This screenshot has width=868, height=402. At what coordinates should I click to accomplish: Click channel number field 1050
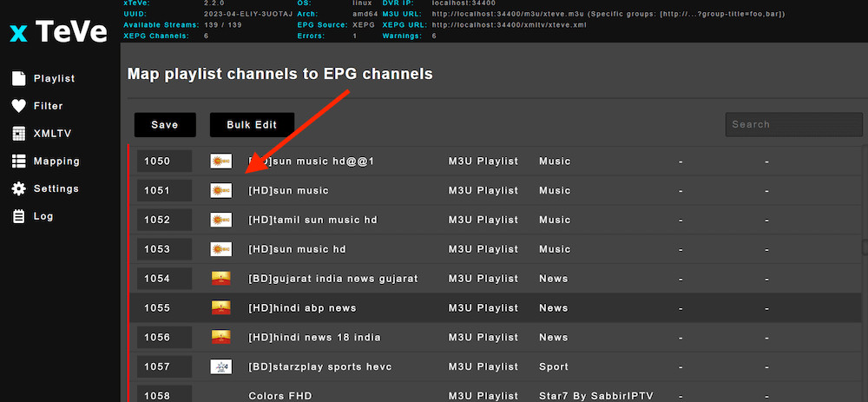click(x=164, y=161)
